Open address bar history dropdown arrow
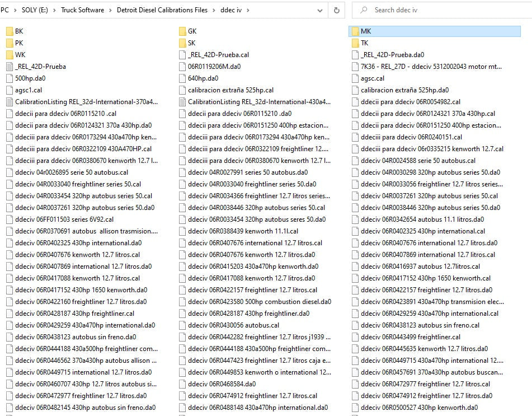Screen dimensions: 532x416 [x=320, y=10]
